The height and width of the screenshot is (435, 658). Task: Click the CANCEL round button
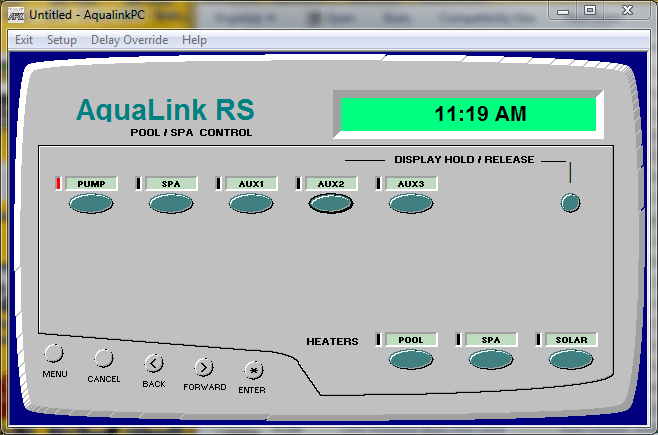pos(104,359)
